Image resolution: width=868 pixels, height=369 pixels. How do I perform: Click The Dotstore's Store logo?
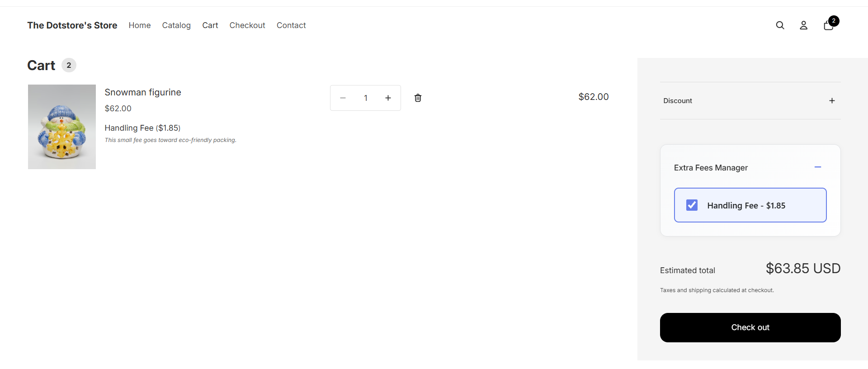click(x=72, y=25)
